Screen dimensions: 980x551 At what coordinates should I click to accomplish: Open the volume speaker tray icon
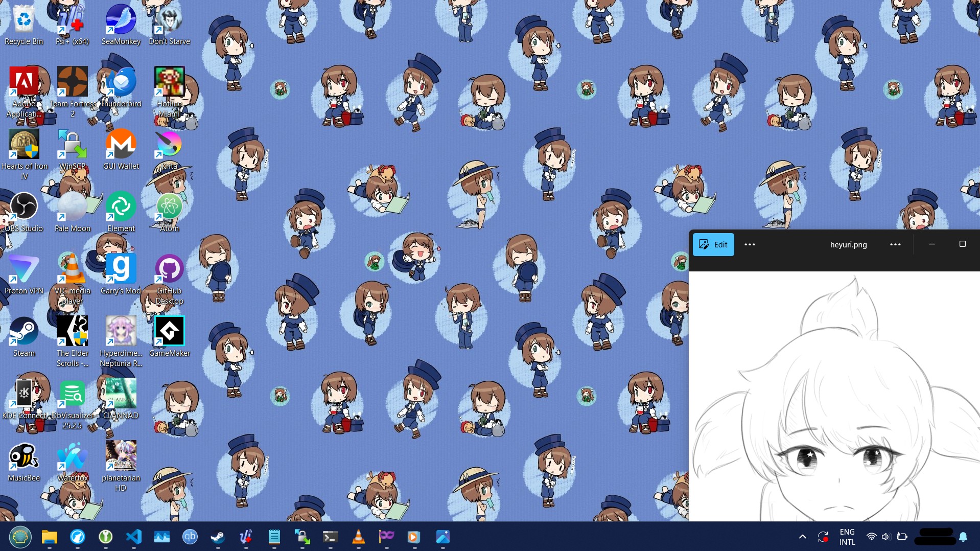[x=886, y=537]
